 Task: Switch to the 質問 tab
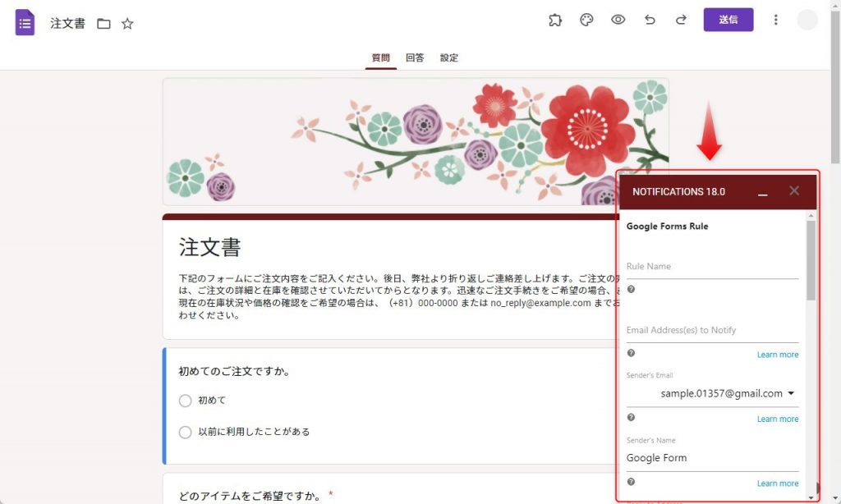(x=381, y=58)
